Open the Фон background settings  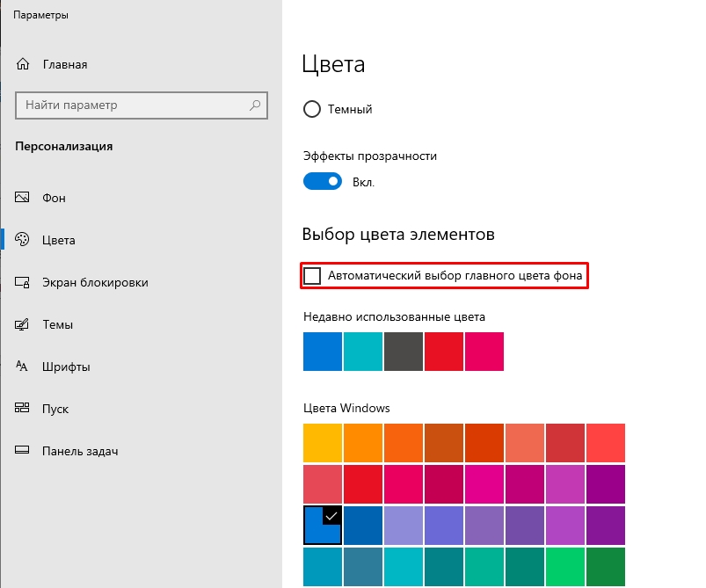pos(40,198)
